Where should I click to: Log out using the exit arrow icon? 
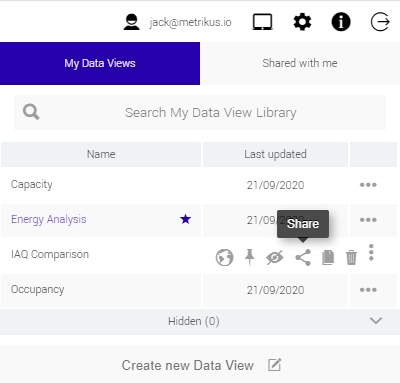click(x=380, y=22)
